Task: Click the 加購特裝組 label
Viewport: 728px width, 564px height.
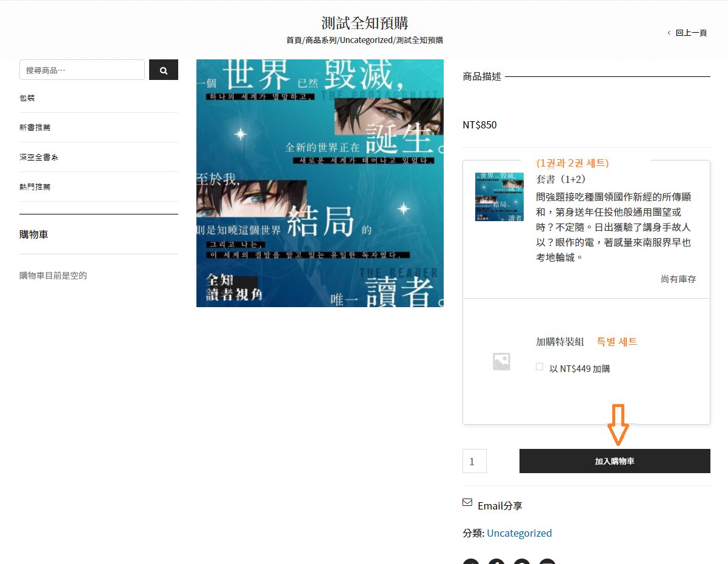Action: coord(560,342)
